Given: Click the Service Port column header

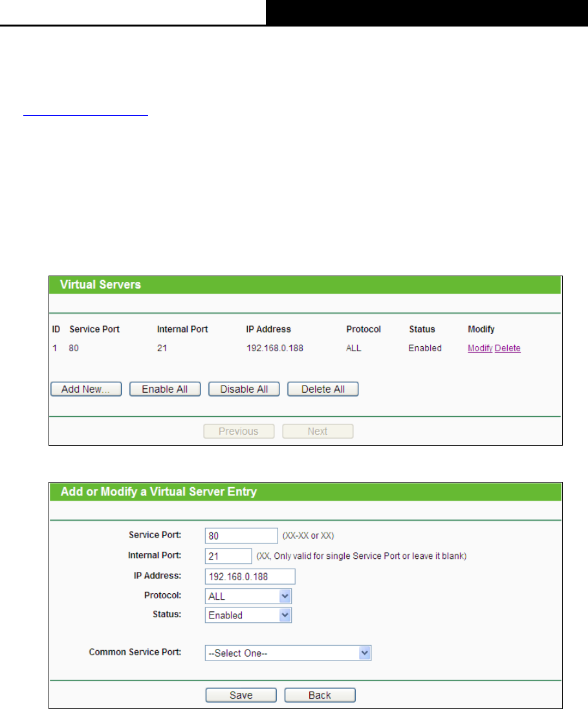Looking at the screenshot, I should (94, 329).
